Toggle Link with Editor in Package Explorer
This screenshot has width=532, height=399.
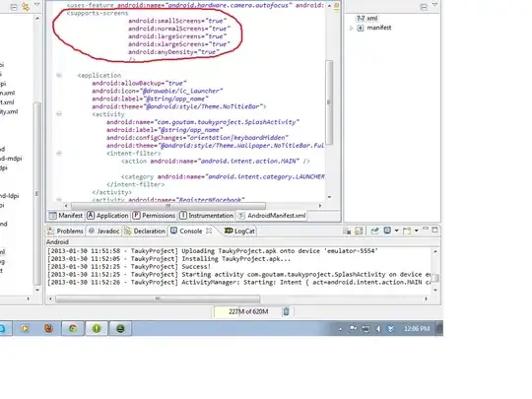tap(26, 7)
